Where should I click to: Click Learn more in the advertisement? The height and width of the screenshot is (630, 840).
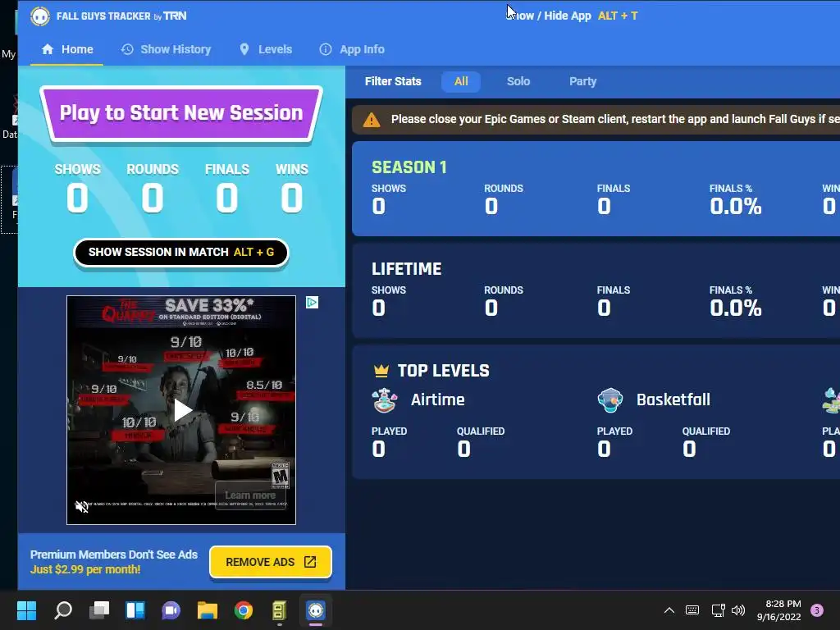[x=250, y=495]
